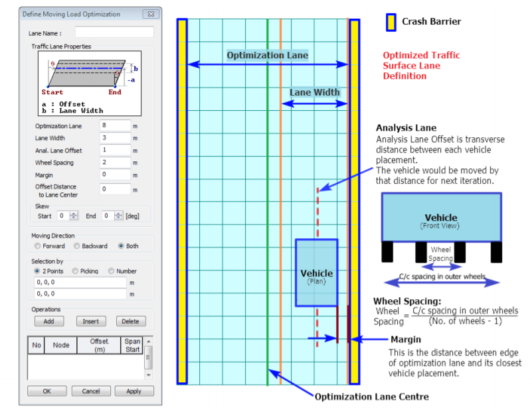This screenshot has width=532, height=408.
Task: Click the Insert operation button
Action: click(x=91, y=320)
